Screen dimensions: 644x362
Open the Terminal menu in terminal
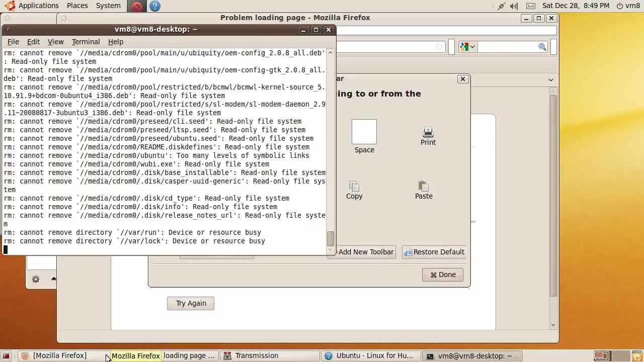coord(86,42)
